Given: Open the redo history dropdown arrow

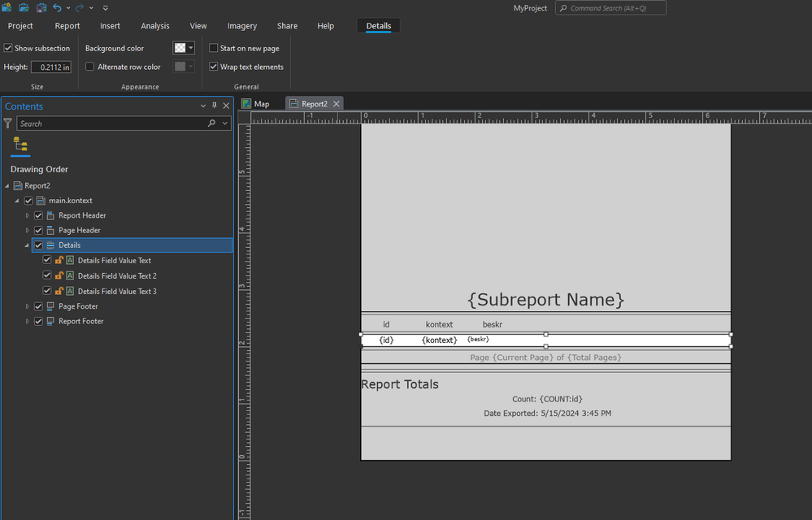Looking at the screenshot, I should pos(91,8).
